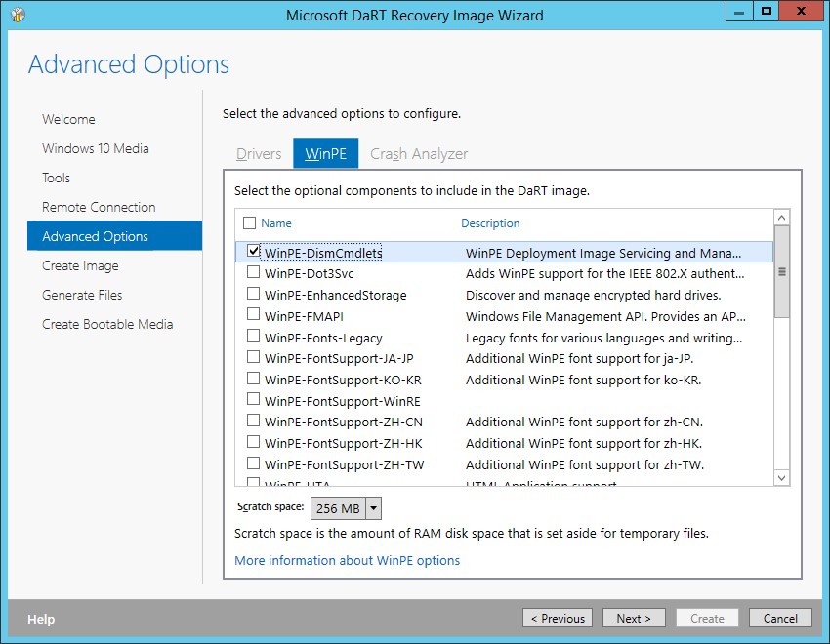Select all components via Name header checkbox

point(249,222)
